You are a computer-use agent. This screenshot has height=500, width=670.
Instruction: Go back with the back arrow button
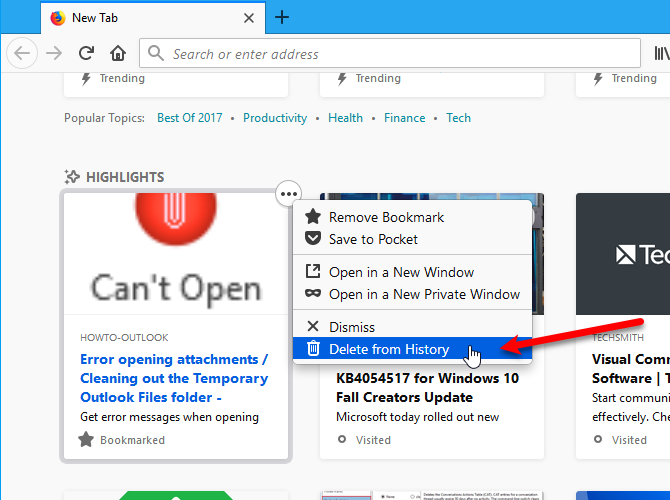[x=22, y=53]
